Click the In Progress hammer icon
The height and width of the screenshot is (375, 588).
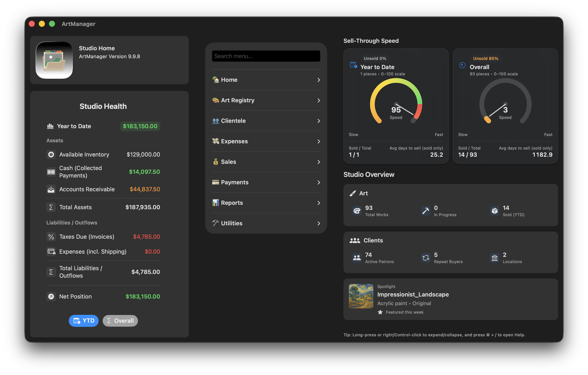click(x=426, y=211)
